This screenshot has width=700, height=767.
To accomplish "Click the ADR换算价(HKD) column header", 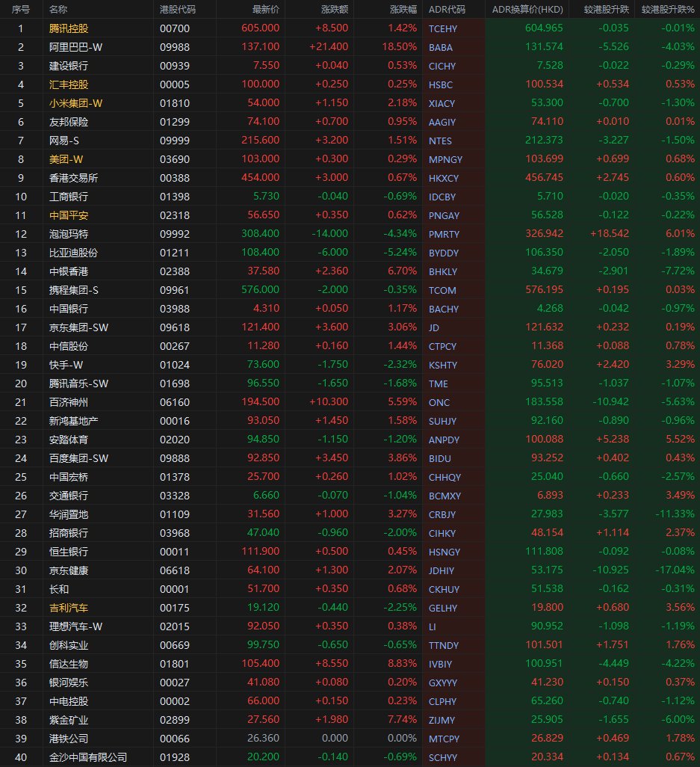I will coord(527,9).
